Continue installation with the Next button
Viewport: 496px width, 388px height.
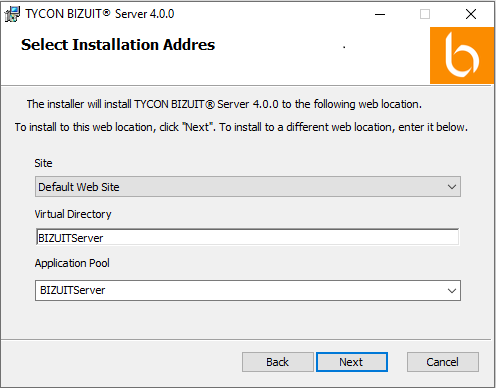pos(352,362)
